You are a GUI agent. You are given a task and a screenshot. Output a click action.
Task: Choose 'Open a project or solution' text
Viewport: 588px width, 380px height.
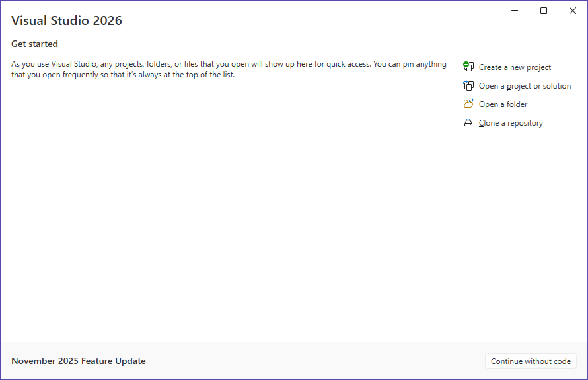tap(525, 86)
